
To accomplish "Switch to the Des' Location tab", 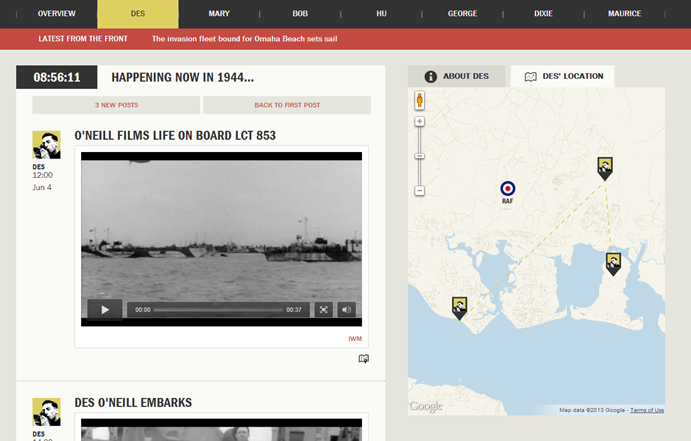I will pyautogui.click(x=563, y=76).
